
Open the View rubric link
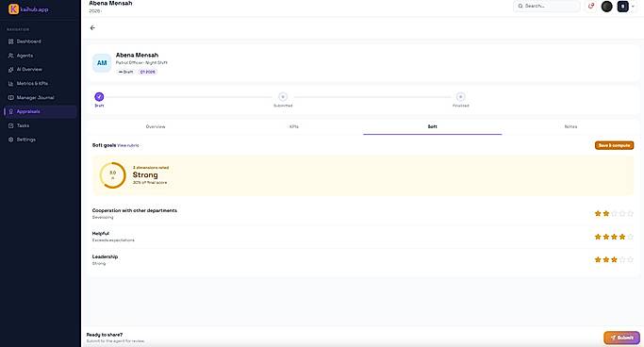tap(128, 145)
